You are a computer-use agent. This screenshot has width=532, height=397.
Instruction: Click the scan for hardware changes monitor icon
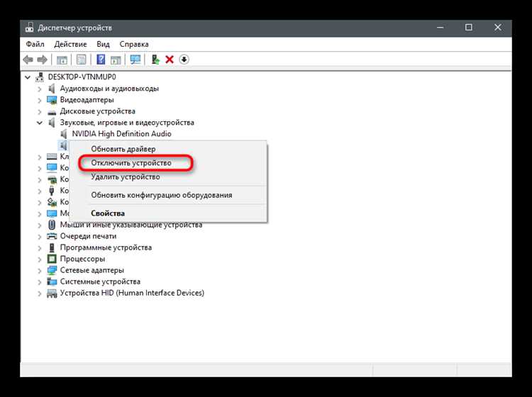[x=135, y=60]
